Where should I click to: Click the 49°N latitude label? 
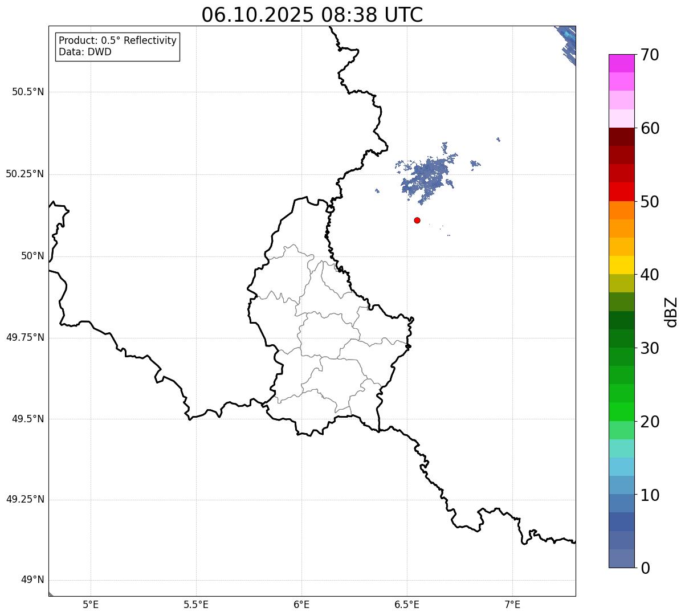point(32,580)
